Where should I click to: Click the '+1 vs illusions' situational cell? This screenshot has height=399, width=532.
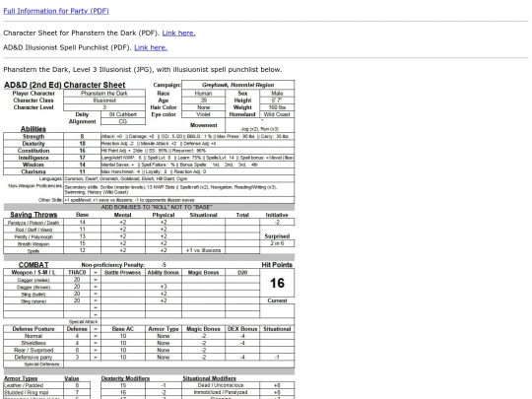203,250
